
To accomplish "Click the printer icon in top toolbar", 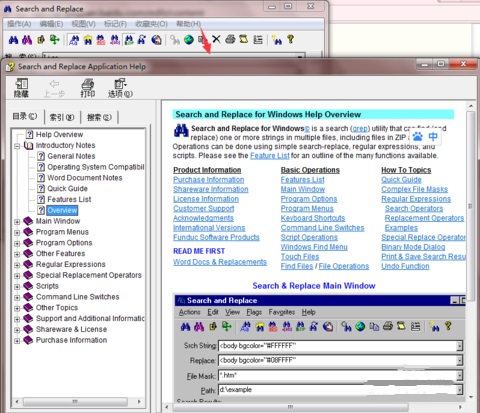I will click(230, 39).
